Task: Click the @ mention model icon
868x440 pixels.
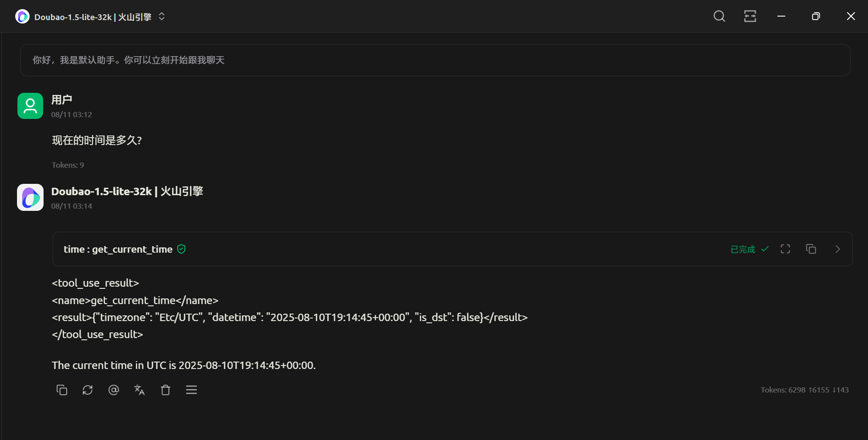Action: click(x=114, y=390)
